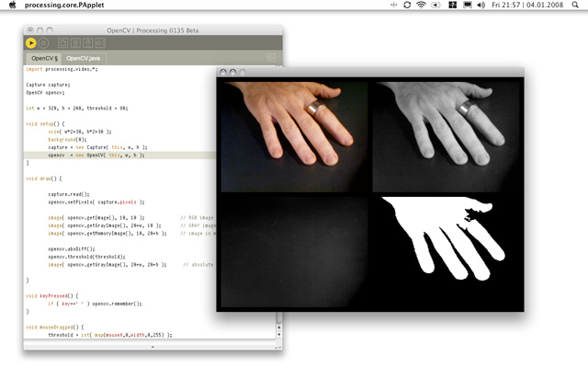The height and width of the screenshot is (368, 588).
Task: Open the tab menu arrow in the tab bar
Action: coord(271,57)
